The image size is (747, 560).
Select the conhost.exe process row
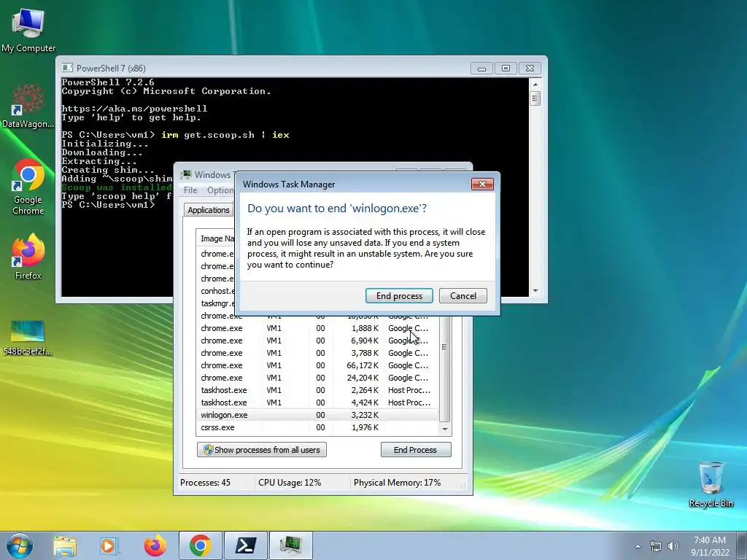[217, 291]
